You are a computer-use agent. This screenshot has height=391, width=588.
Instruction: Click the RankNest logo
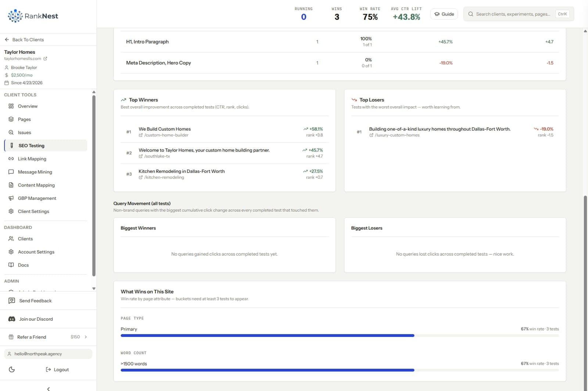(x=33, y=16)
